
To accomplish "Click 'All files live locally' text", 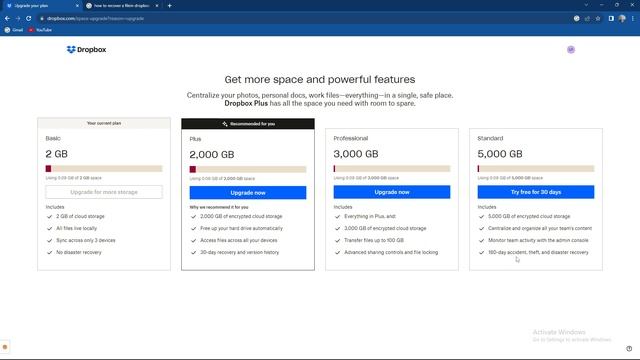I will [77, 228].
